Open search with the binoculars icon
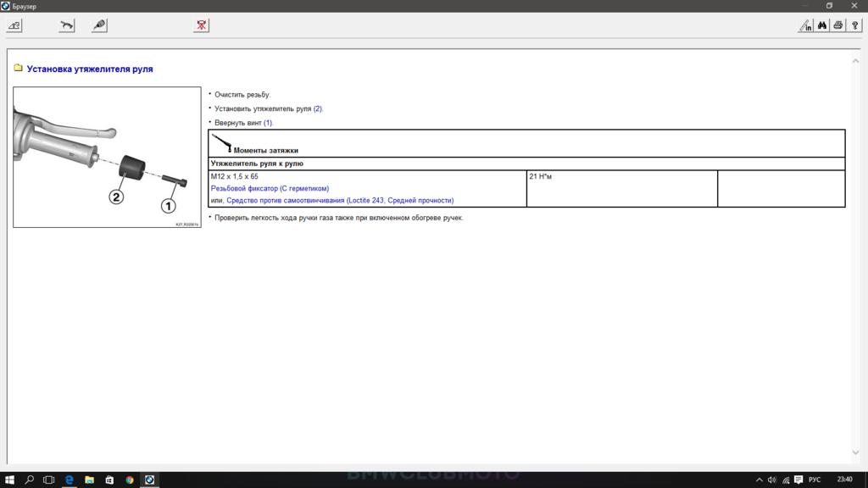 tap(822, 25)
